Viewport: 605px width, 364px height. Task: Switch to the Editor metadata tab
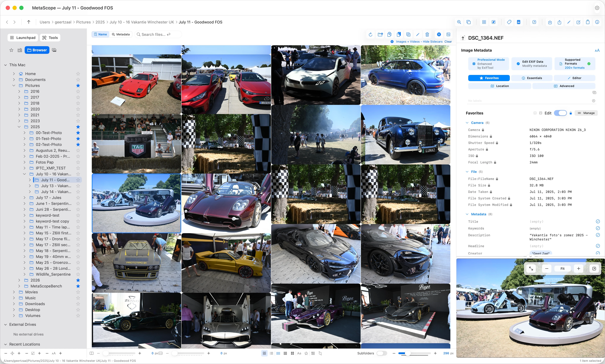574,78
